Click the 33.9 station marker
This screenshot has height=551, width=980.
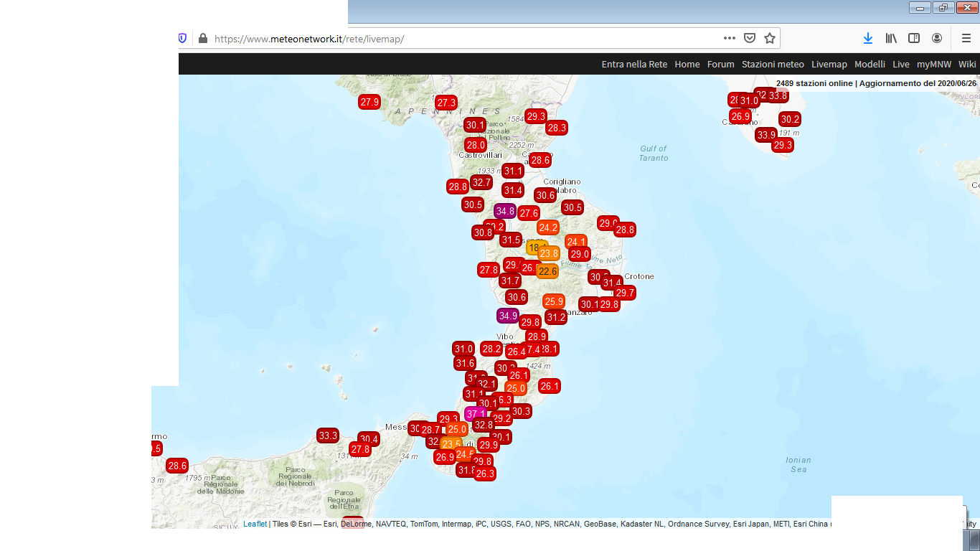766,135
